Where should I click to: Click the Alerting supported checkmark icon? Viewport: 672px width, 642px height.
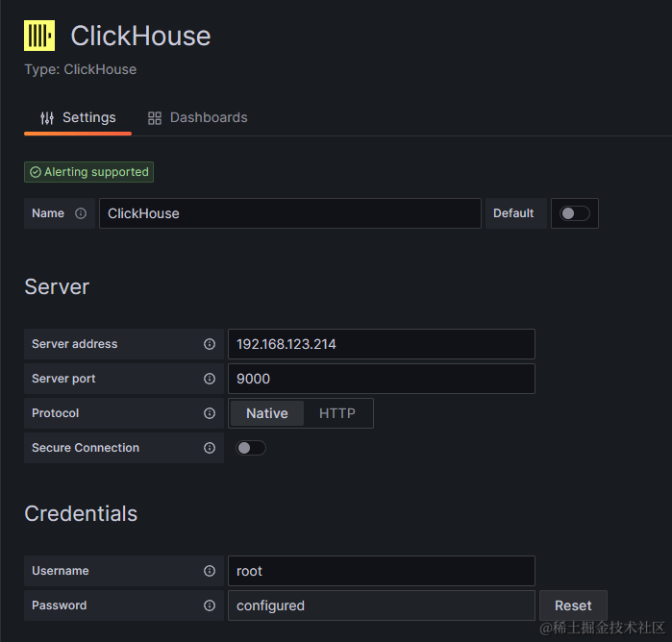(36, 172)
